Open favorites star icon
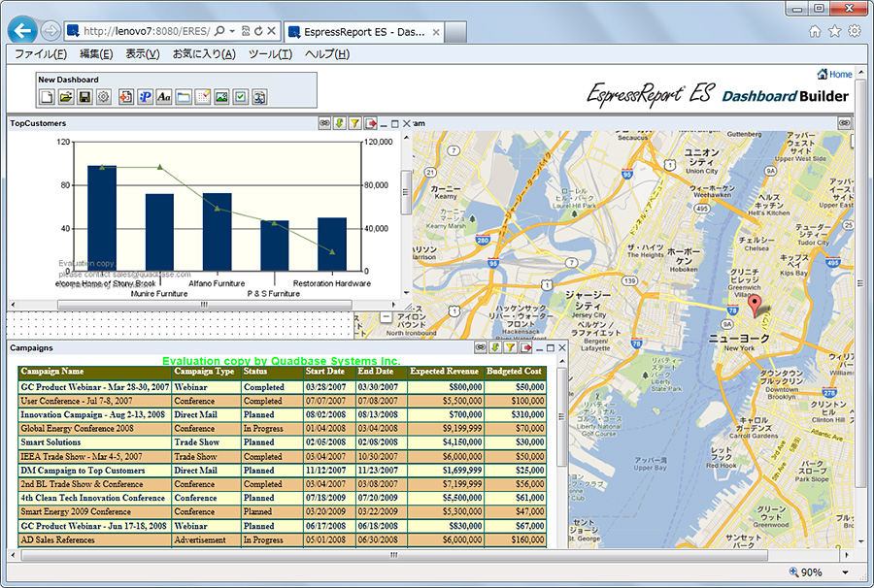This screenshot has height=588, width=874. (834, 31)
